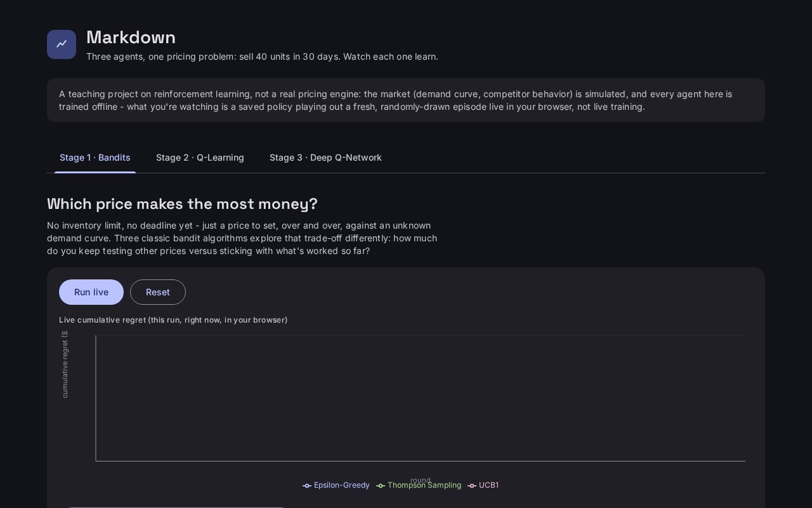This screenshot has width=812, height=508.
Task: Click the teaching project disclaimer paragraph
Action: 406,100
